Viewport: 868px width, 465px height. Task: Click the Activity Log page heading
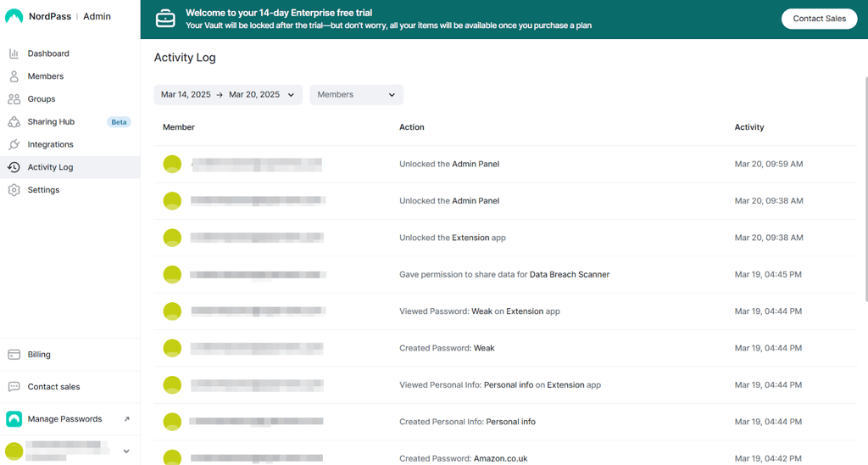(x=185, y=58)
